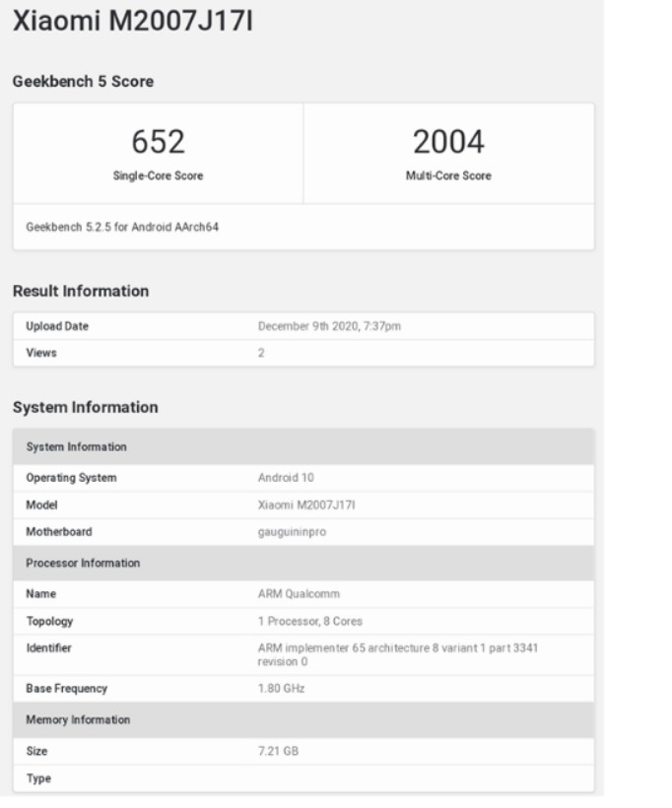The width and height of the screenshot is (672, 808).
Task: Select the ARM implementer 65 identifier text
Action: pos(398,655)
